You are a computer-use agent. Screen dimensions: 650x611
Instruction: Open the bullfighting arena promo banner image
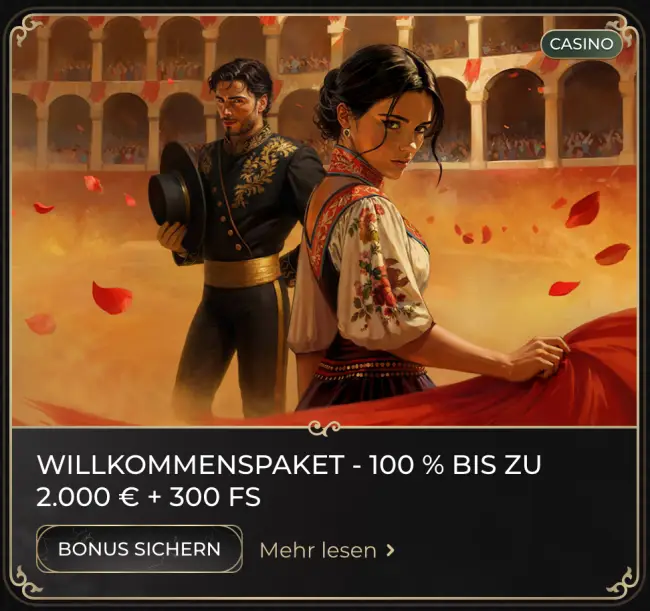(x=325, y=221)
